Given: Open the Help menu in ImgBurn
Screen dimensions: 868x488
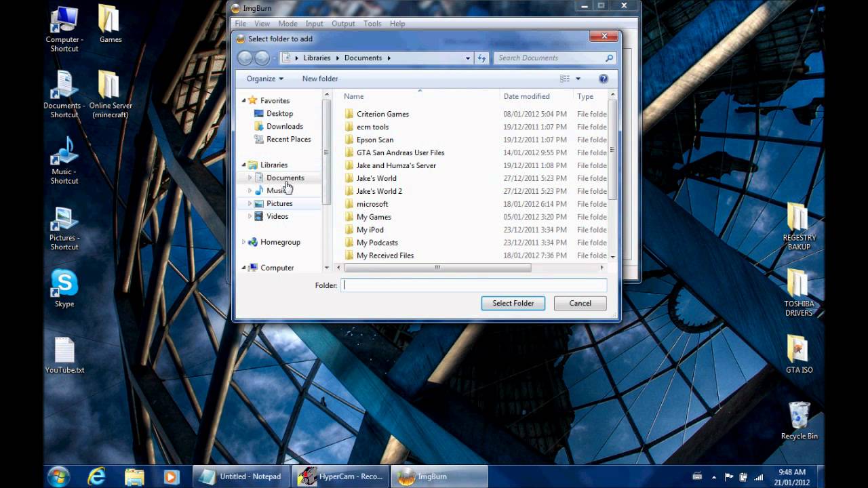Looking at the screenshot, I should tap(397, 24).
